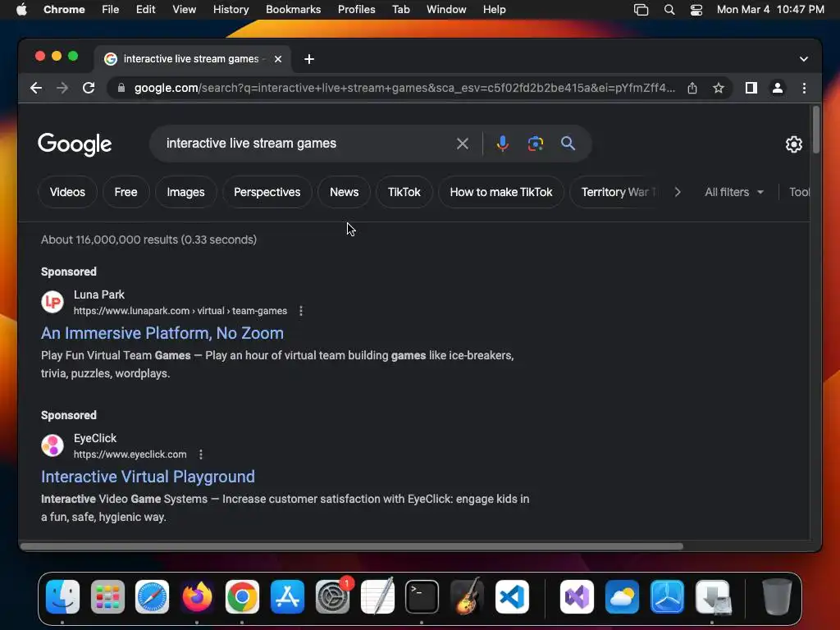Viewport: 840px width, 630px height.
Task: Go back to the previous page
Action: coord(36,88)
